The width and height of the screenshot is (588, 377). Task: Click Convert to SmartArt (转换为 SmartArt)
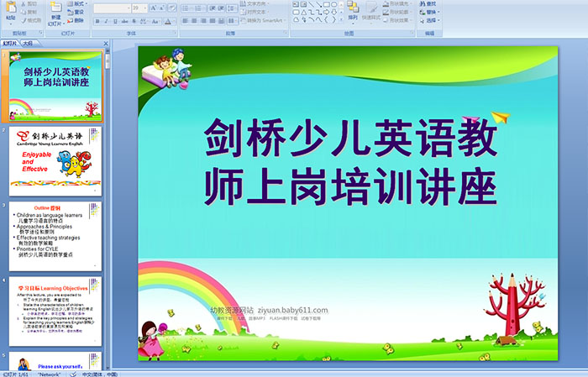pos(263,20)
